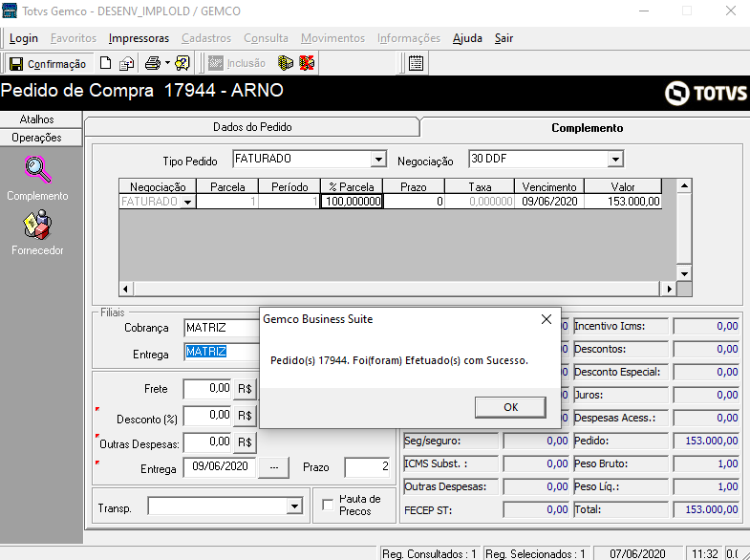The height and width of the screenshot is (560, 750).
Task: Click the Frete value field
Action: [207, 389]
